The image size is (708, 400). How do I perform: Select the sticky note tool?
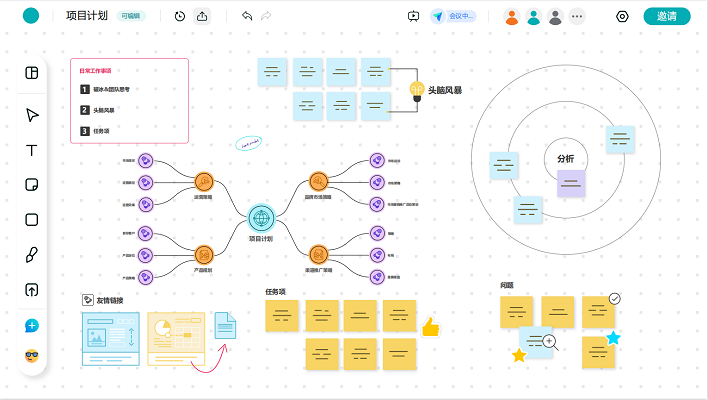pos(32,185)
